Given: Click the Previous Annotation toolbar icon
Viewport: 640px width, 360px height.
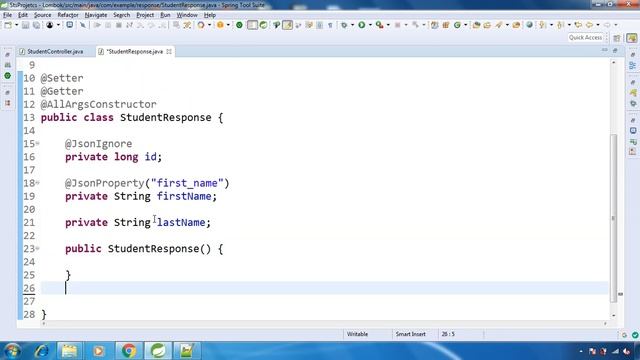Looking at the screenshot, I should (x=560, y=25).
